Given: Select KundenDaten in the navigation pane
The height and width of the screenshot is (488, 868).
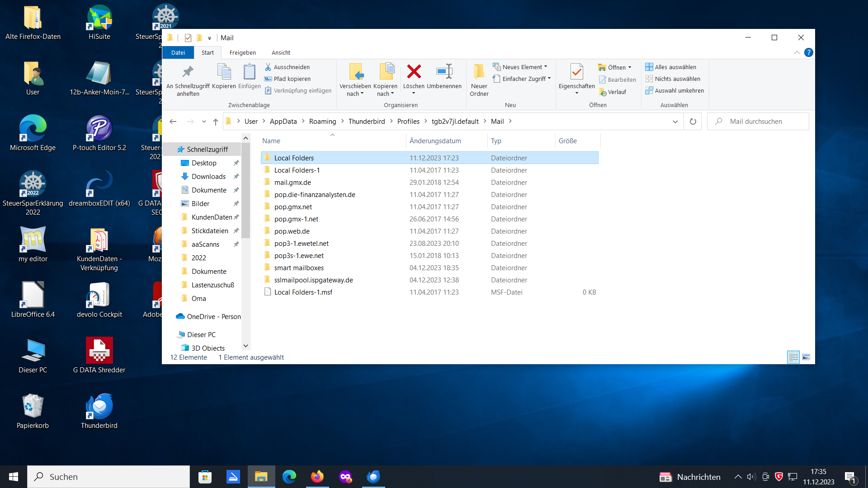Looking at the screenshot, I should pos(212,217).
